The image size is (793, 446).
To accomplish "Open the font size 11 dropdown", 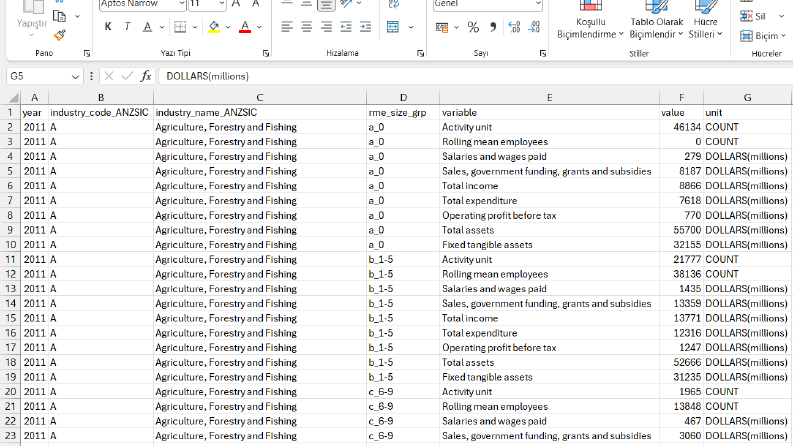I will [x=222, y=4].
